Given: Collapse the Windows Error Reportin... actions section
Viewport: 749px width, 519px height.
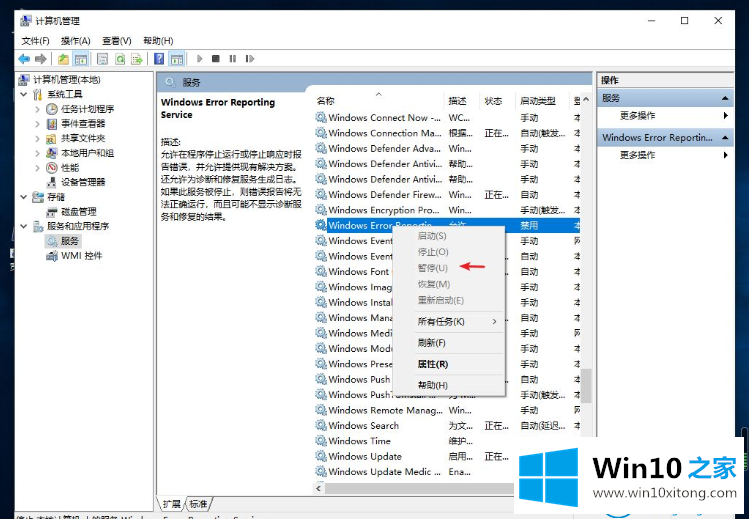Looking at the screenshot, I should pyautogui.click(x=725, y=138).
